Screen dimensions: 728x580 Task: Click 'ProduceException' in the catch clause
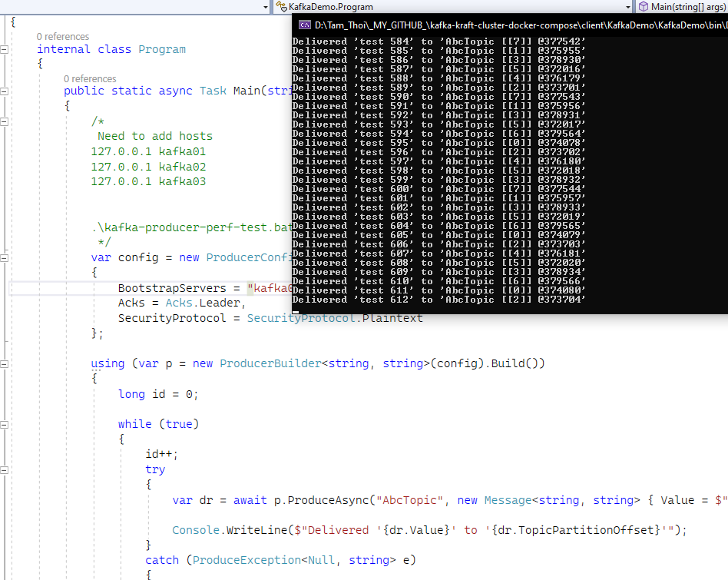247,560
